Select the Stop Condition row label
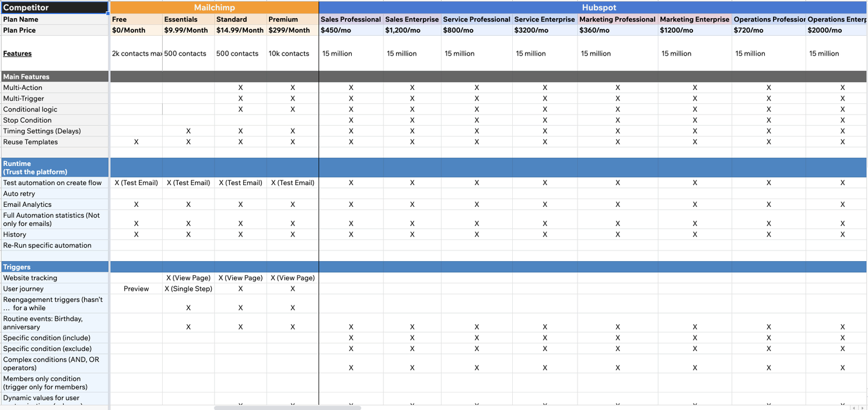 click(54, 120)
